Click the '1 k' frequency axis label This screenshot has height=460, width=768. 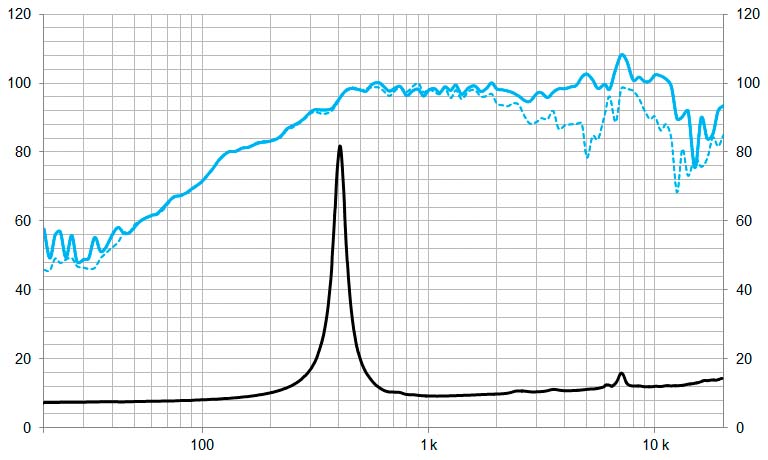point(429,445)
